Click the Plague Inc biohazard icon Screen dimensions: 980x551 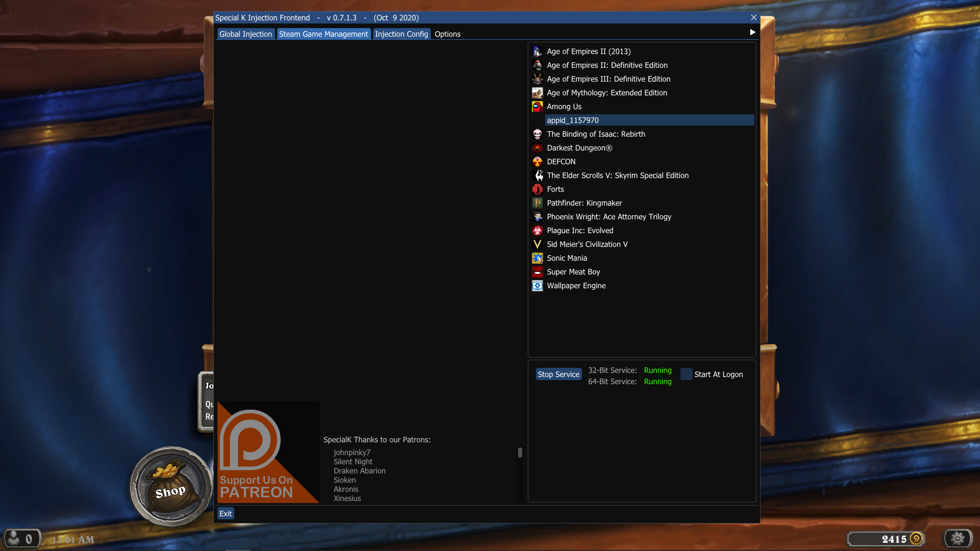[537, 231]
